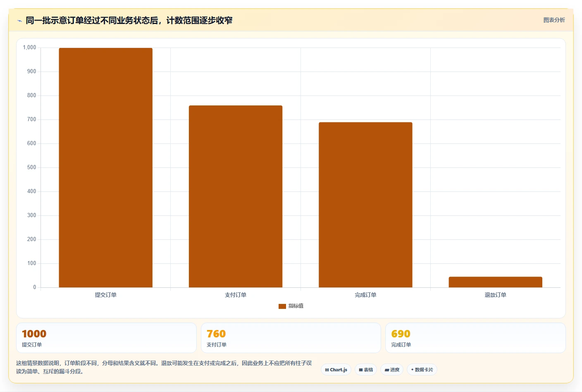Click the chart icon beside the panel title
The width and height of the screenshot is (582, 392).
(x=19, y=21)
